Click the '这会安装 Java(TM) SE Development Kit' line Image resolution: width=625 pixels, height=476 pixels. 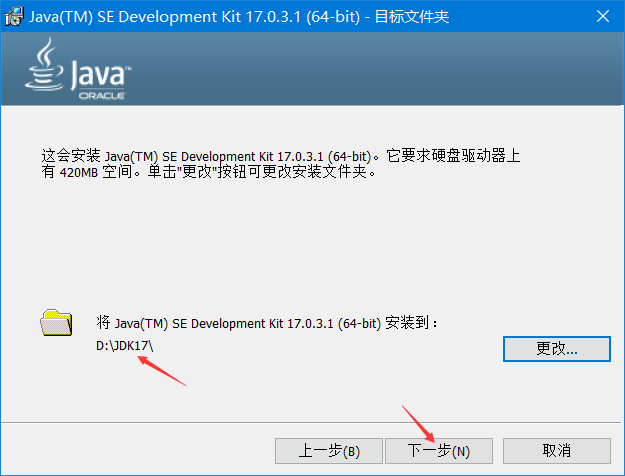(281, 156)
